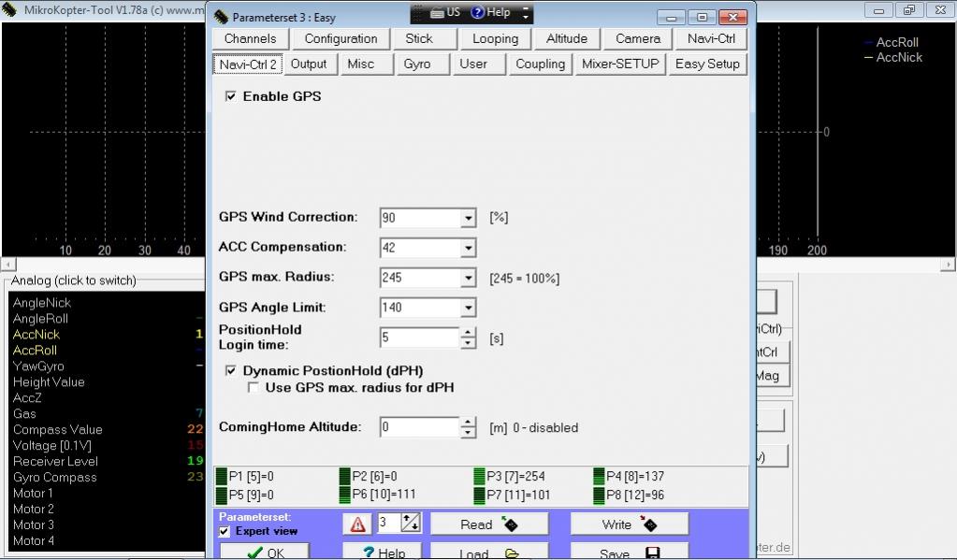Load a parameter file with Load button
957x560 pixels.
click(488, 553)
